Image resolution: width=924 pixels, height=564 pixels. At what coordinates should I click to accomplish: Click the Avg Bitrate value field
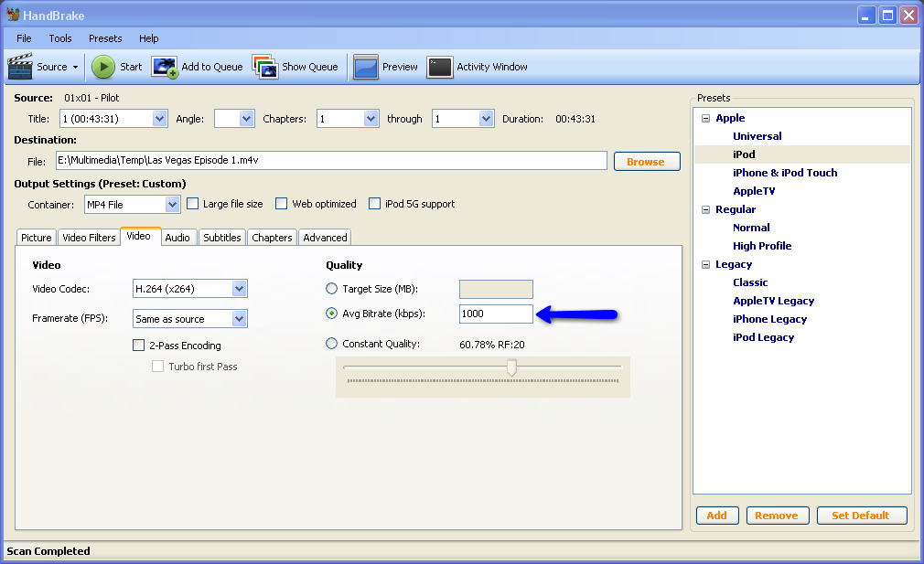(x=496, y=314)
